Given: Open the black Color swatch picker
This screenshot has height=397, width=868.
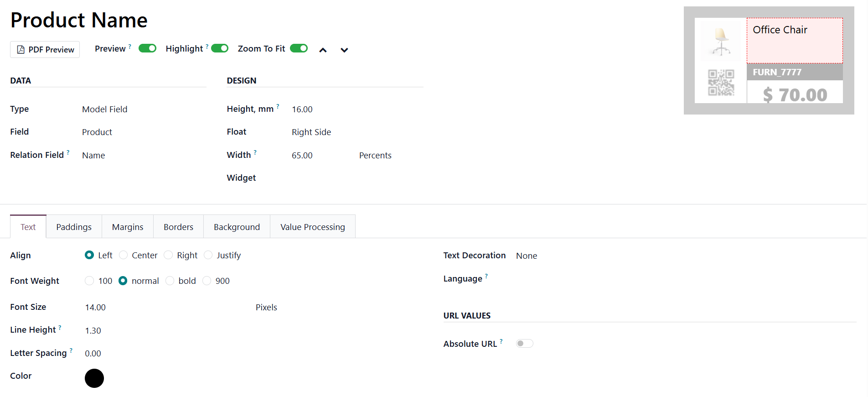Looking at the screenshot, I should [x=94, y=378].
